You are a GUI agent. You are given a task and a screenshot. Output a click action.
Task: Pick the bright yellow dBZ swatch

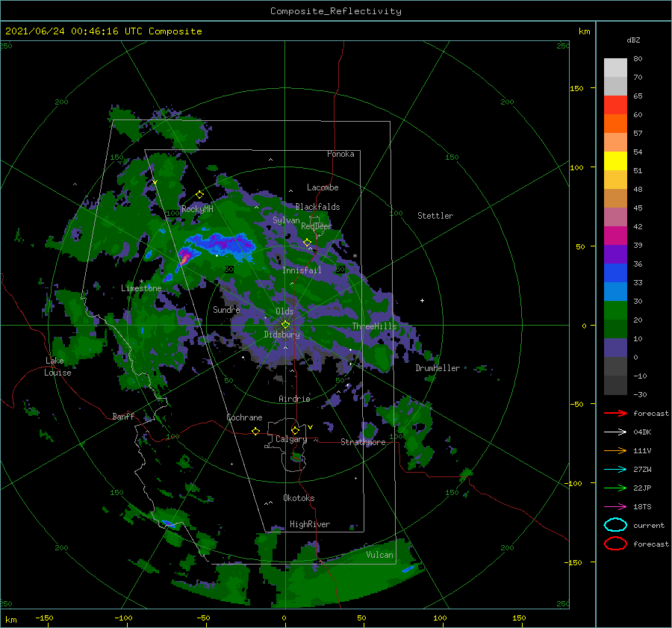pos(615,161)
